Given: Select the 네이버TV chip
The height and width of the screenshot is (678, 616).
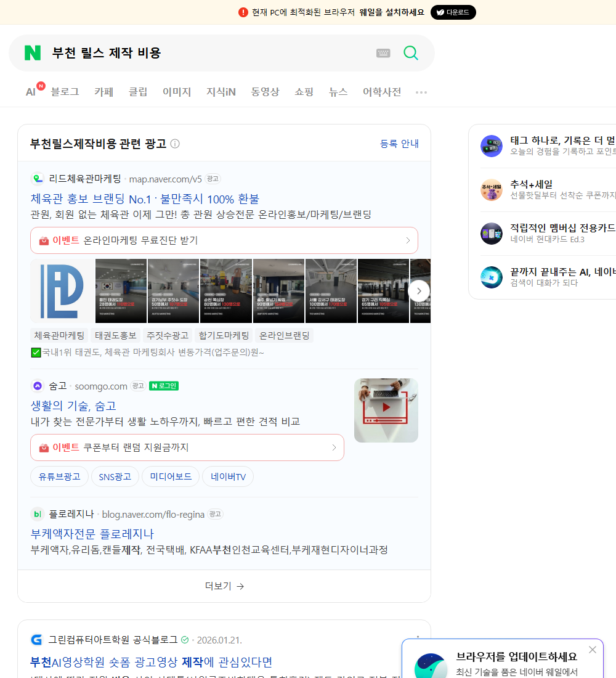Looking at the screenshot, I should (228, 476).
